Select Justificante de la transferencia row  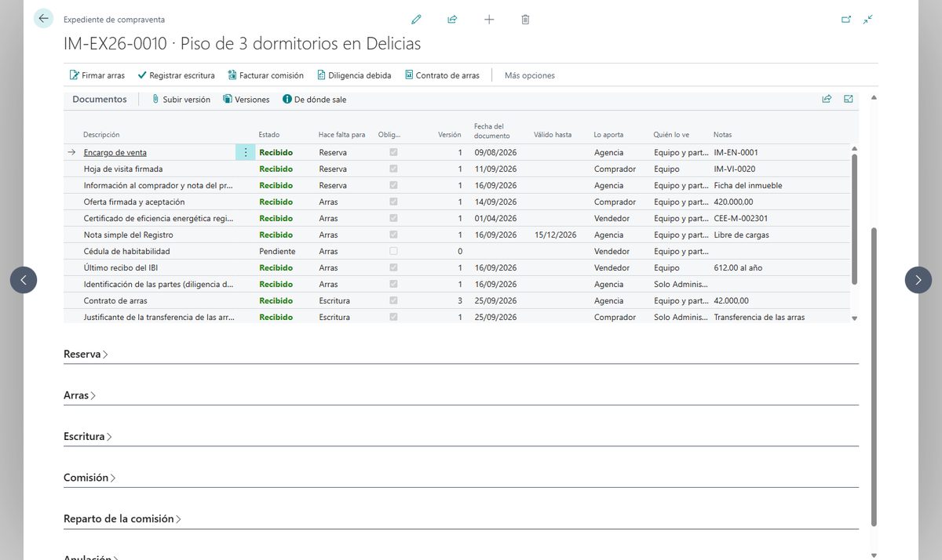tap(457, 317)
